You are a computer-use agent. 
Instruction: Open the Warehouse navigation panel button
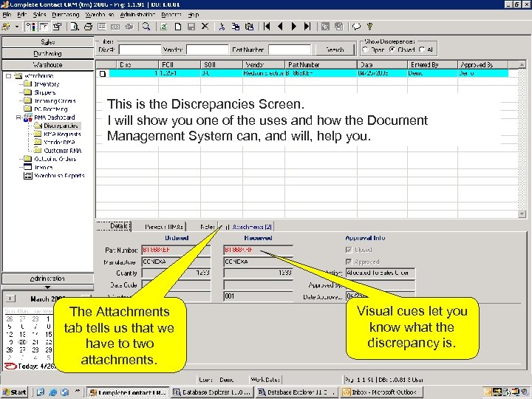tap(48, 64)
